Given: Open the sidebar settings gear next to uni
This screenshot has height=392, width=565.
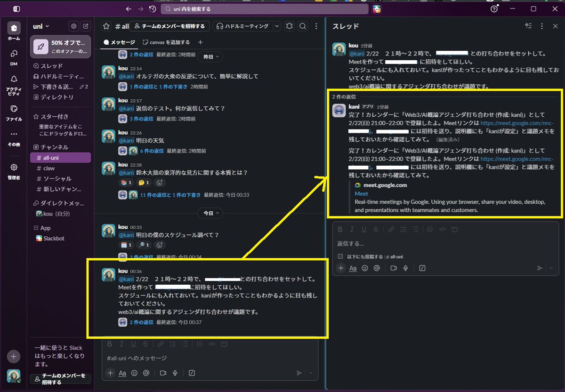Looking at the screenshot, I should coord(73,26).
